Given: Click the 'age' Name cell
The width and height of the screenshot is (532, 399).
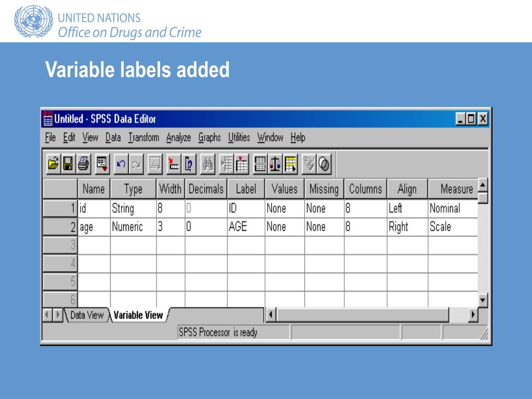Looking at the screenshot, I should 94,227.
